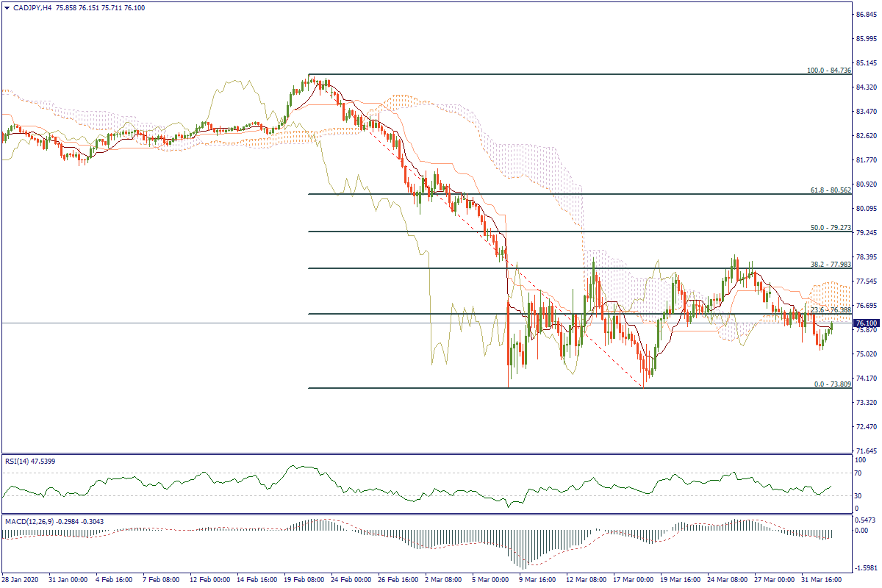
Task: Click the 28 Jan 2020 date label
Action: [x=20, y=580]
